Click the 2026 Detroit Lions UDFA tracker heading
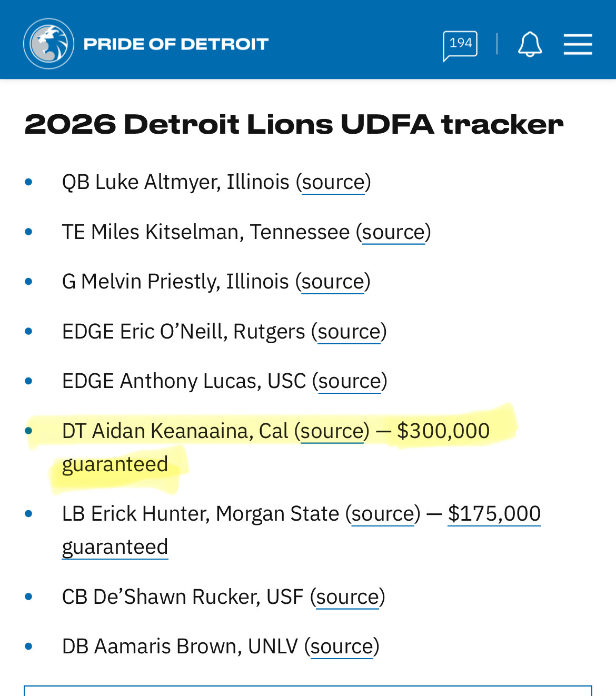The image size is (616, 696). click(x=294, y=124)
